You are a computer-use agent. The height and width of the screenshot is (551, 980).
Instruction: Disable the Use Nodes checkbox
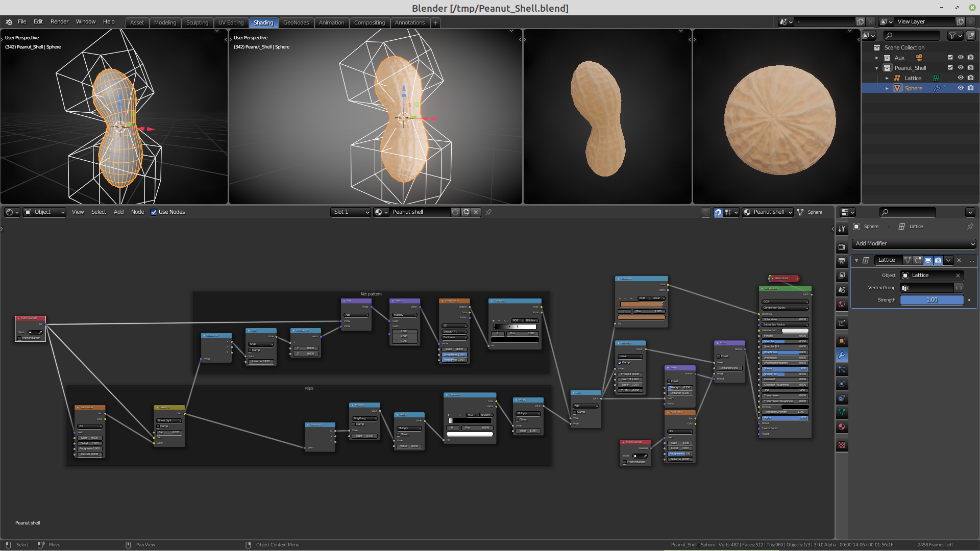coord(154,212)
